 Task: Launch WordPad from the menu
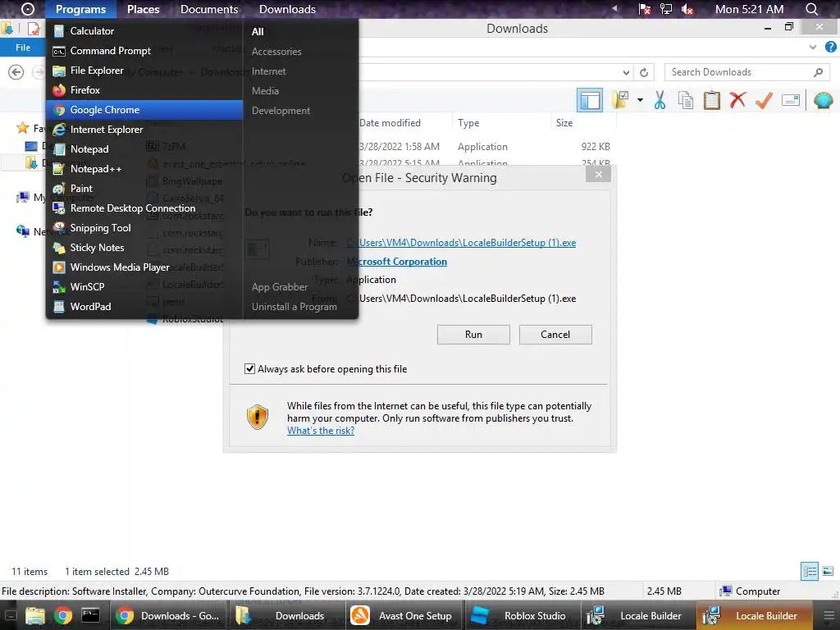[144, 307]
